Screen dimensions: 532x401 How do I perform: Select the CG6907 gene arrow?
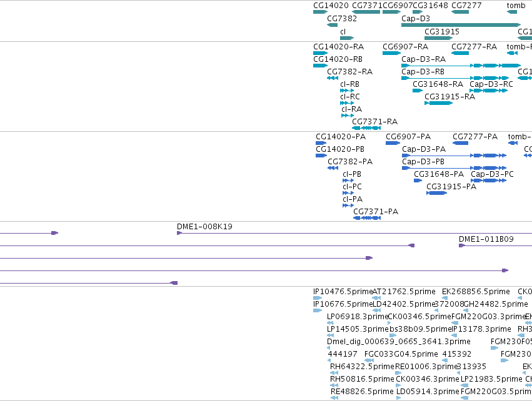391,12
